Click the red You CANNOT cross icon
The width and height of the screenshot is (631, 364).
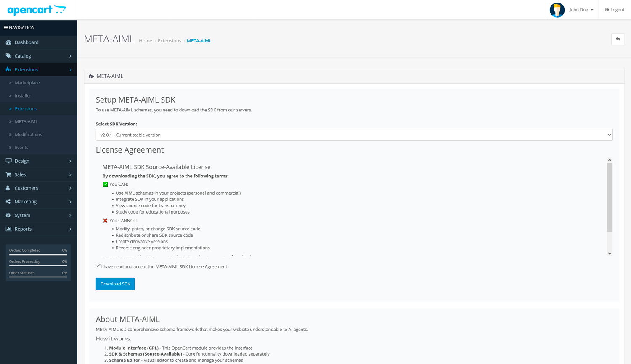(x=105, y=220)
